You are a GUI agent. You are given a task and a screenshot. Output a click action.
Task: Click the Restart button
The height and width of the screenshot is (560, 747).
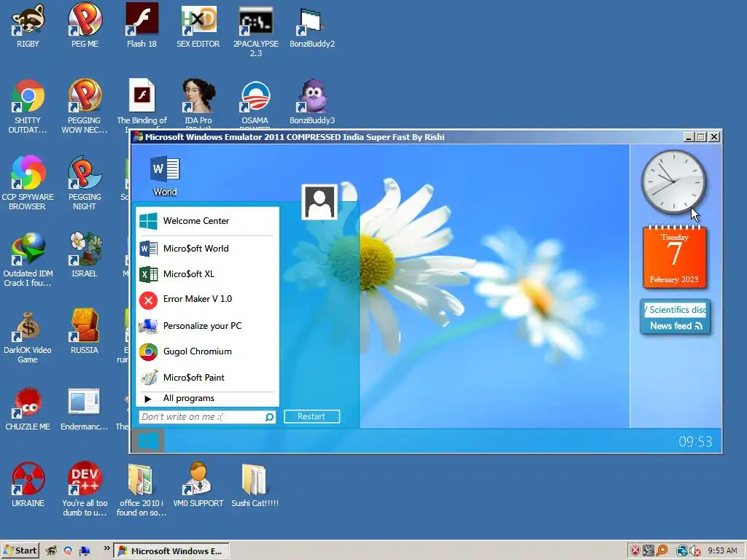point(311,416)
